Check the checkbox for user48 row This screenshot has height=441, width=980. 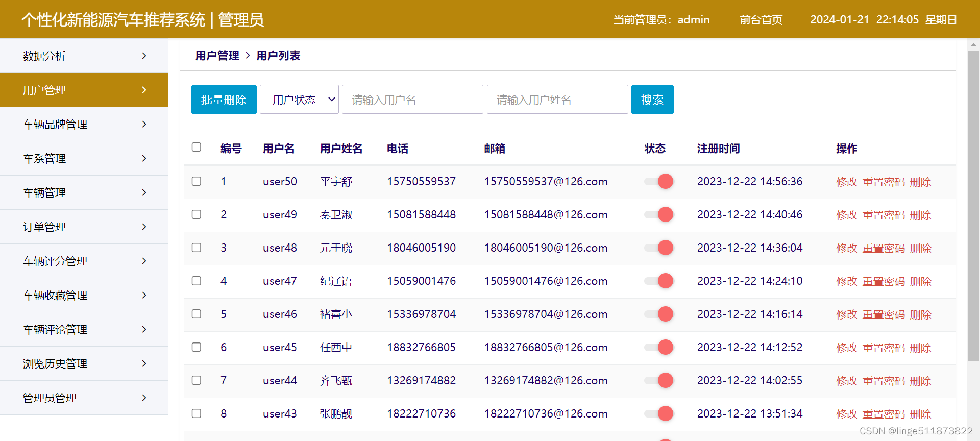pos(197,248)
